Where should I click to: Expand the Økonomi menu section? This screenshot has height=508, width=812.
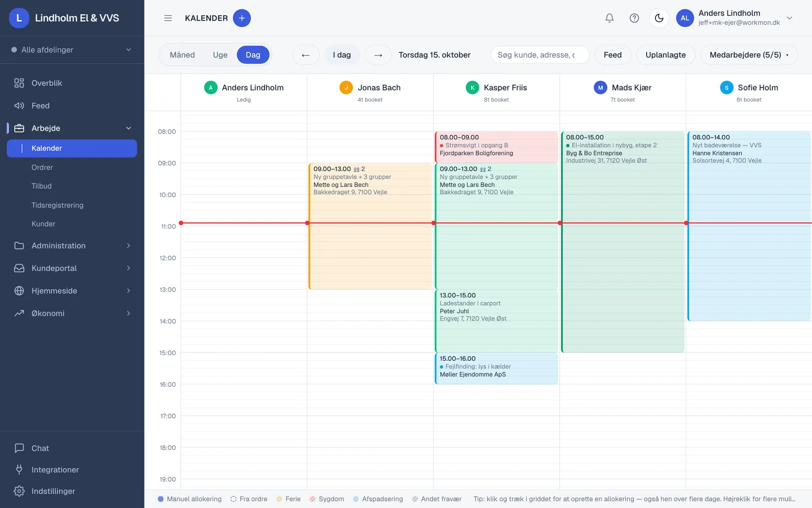click(x=72, y=313)
